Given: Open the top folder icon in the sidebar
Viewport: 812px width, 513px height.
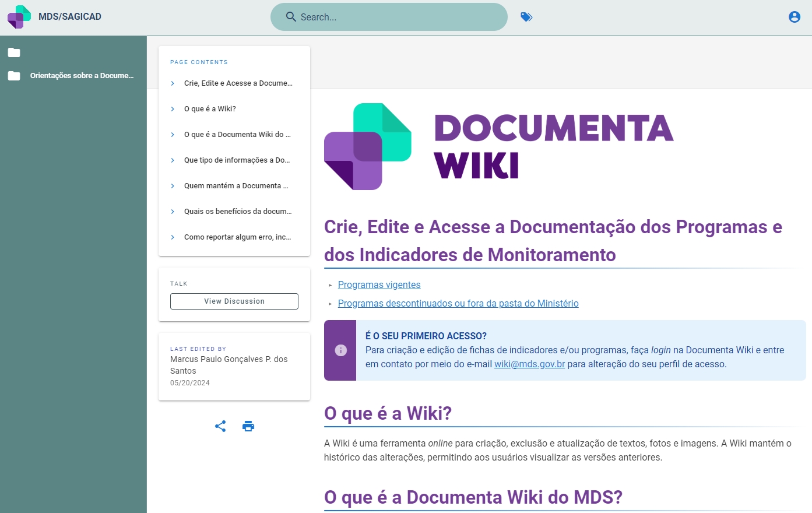Looking at the screenshot, I should coord(14,53).
